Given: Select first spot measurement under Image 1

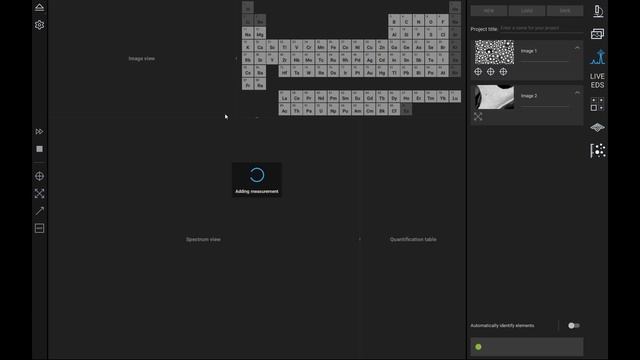Looking at the screenshot, I should pos(478,72).
